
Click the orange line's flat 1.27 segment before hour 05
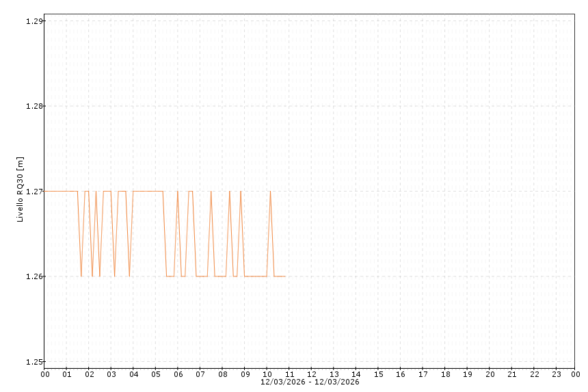[x=147, y=191]
